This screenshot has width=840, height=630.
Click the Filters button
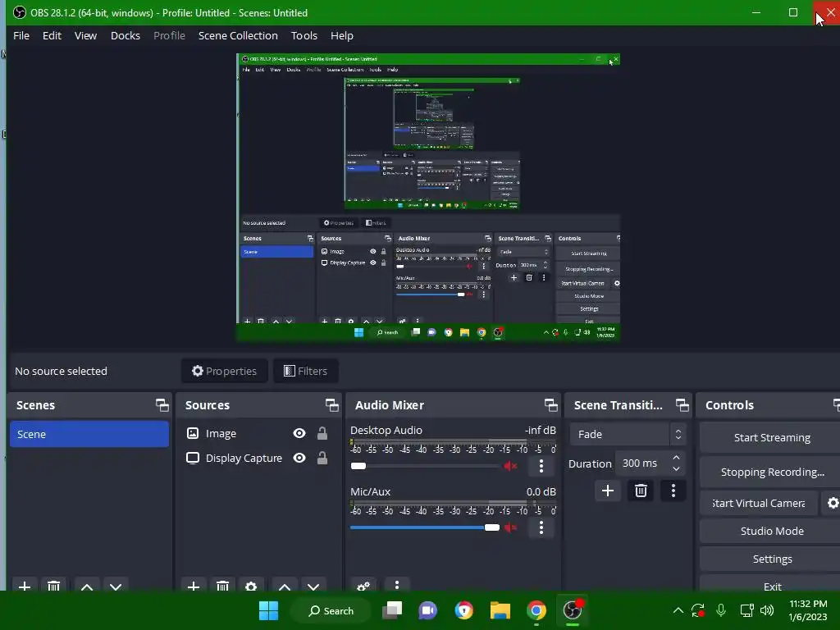coord(305,371)
